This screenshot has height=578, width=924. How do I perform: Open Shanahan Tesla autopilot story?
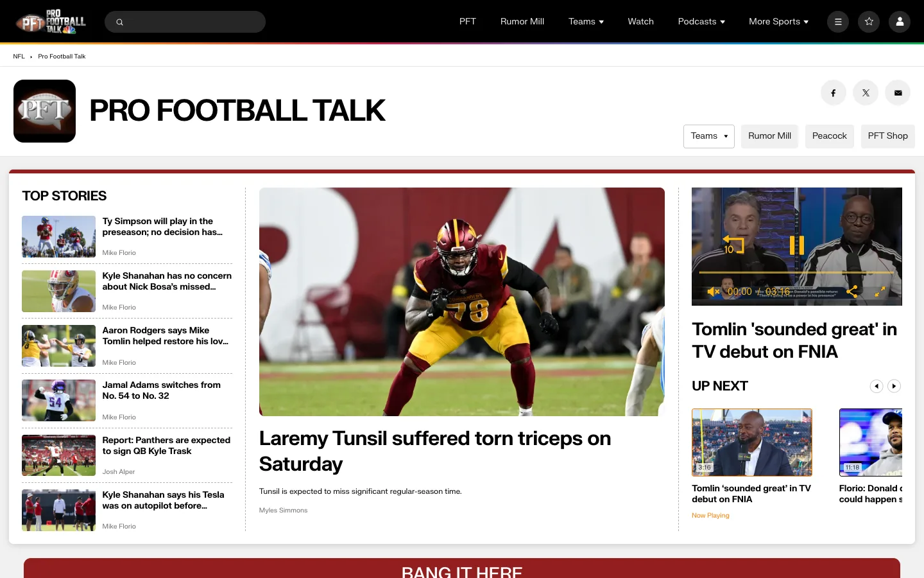pos(163,500)
